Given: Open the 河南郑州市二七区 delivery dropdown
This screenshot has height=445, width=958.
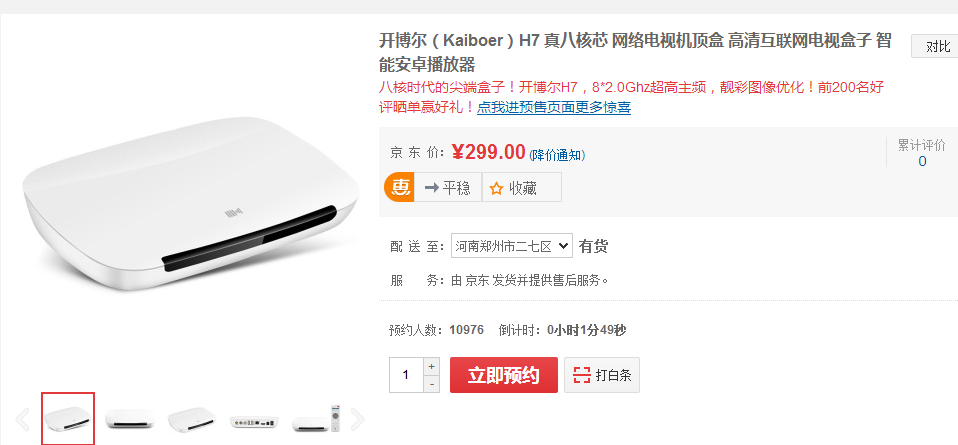Looking at the screenshot, I should pos(512,246).
